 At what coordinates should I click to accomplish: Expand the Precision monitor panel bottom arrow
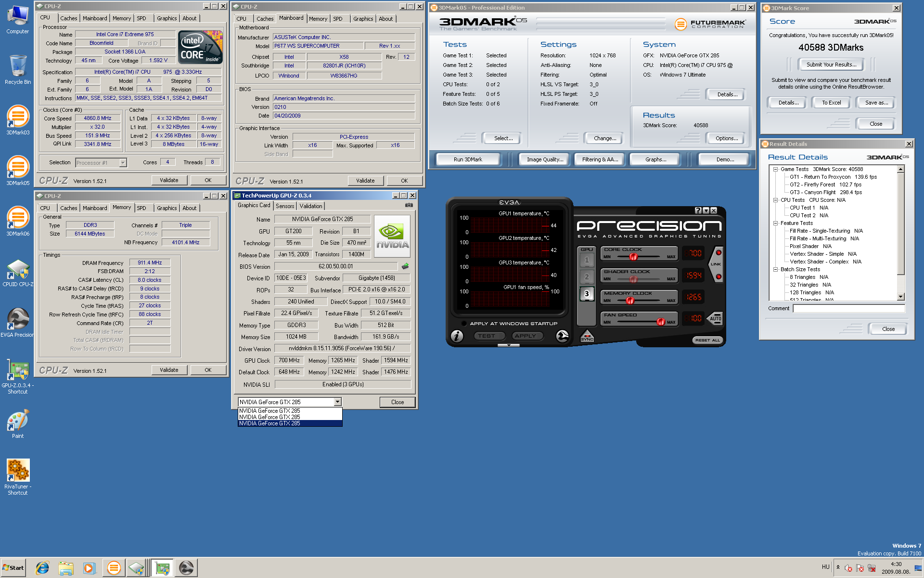tap(509, 345)
